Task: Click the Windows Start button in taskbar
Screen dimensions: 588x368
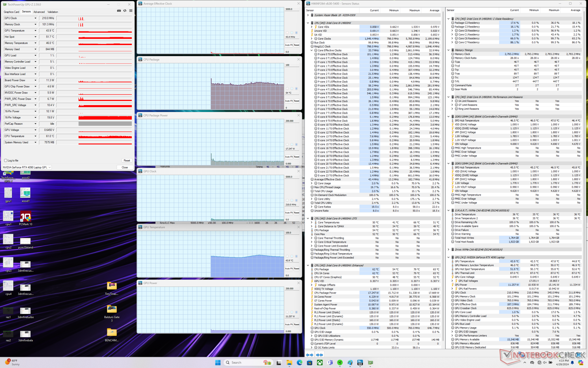Action: [218, 362]
